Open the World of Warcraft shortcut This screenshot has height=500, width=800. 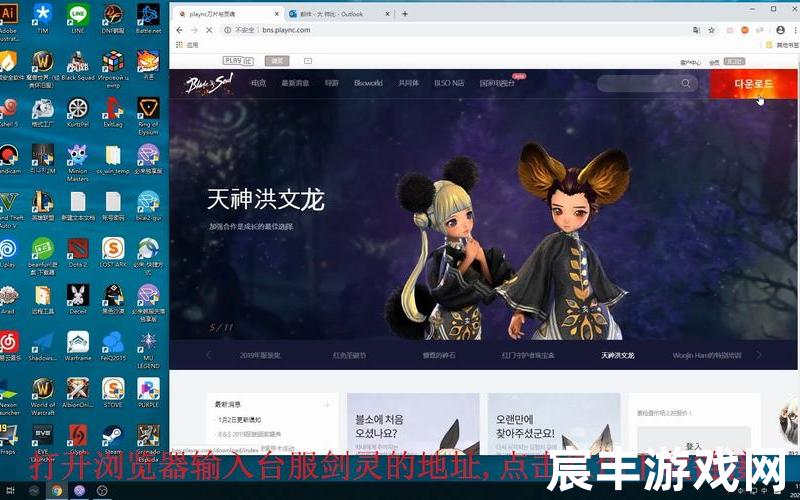43,396
